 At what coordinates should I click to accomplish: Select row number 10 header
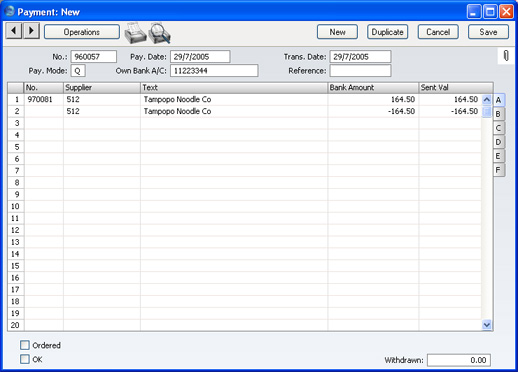click(16, 206)
